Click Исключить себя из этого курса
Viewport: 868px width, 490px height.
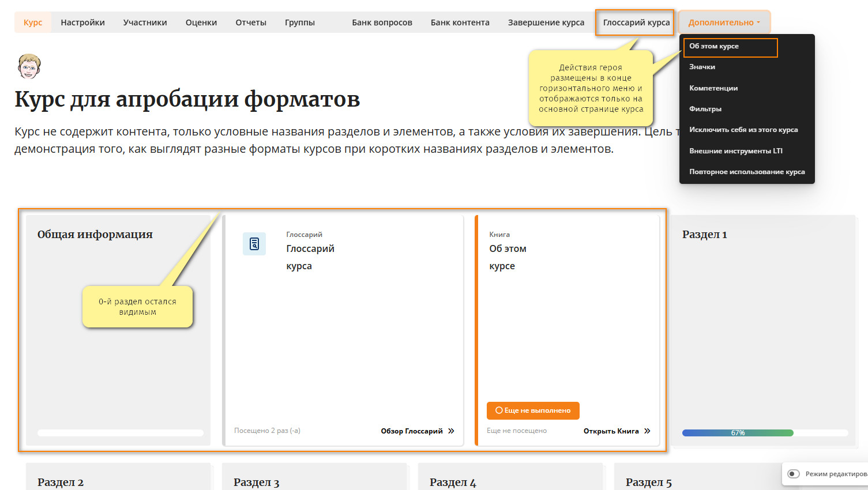(743, 130)
